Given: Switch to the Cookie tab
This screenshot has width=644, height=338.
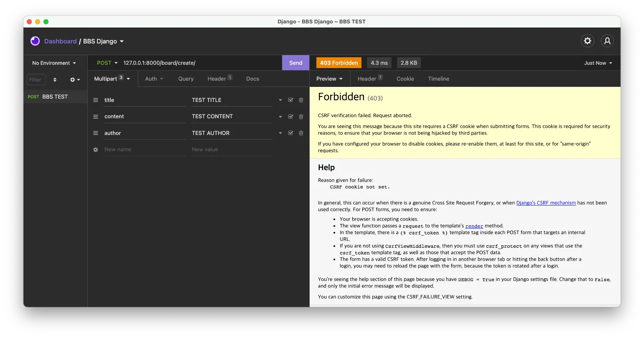Looking at the screenshot, I should coord(405,79).
